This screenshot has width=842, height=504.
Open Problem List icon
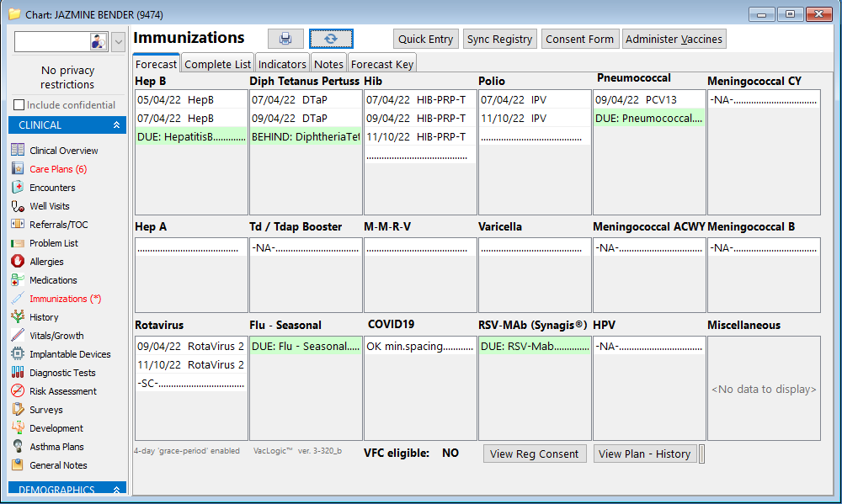click(18, 243)
